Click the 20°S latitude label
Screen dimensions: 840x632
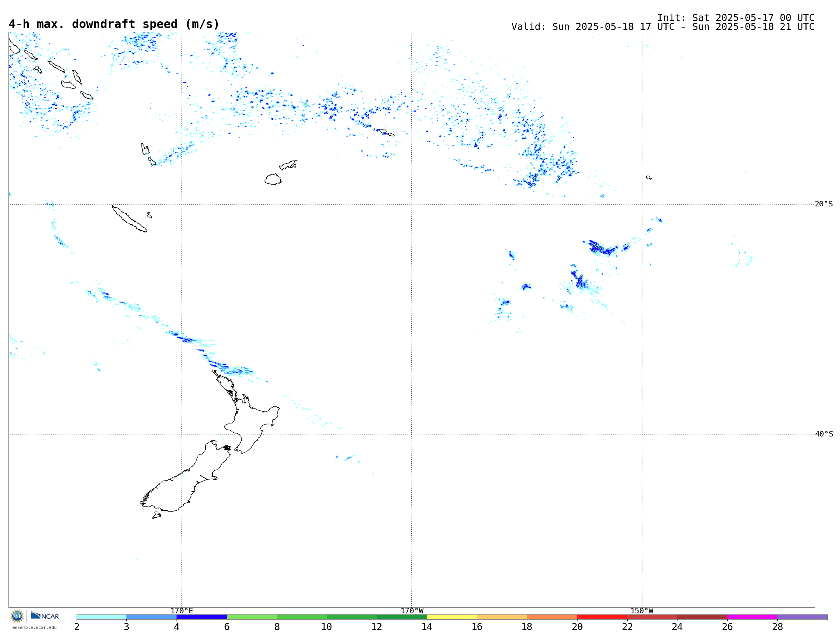[824, 204]
